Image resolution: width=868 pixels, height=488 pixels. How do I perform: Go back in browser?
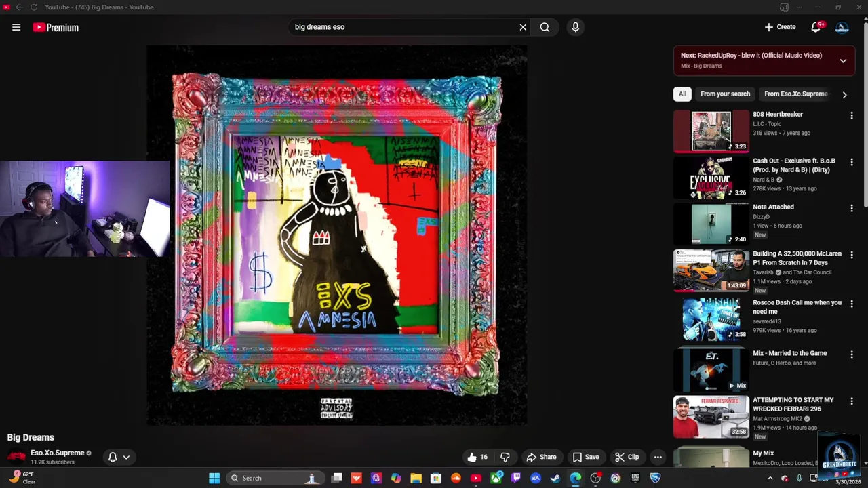coord(19,7)
